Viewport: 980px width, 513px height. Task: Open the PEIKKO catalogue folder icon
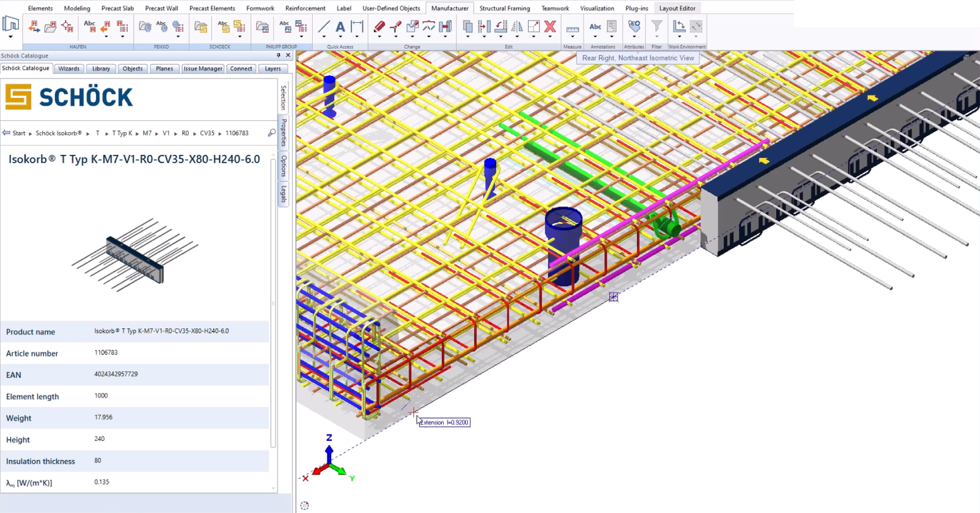click(145, 27)
